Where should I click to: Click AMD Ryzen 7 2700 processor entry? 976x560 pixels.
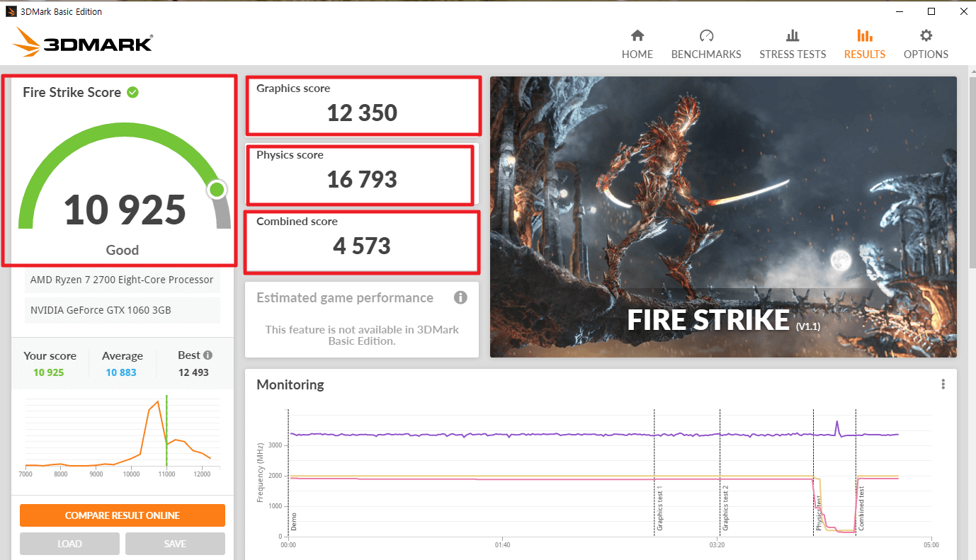pyautogui.click(x=122, y=280)
